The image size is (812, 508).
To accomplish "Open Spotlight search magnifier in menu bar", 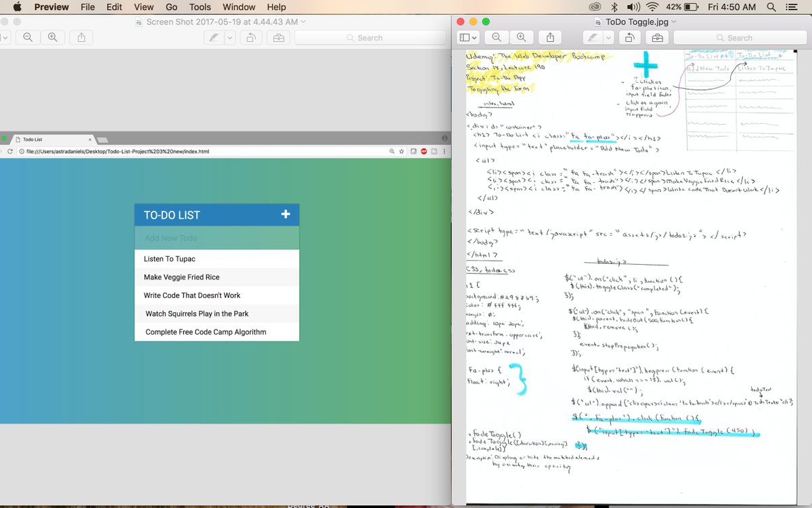I will tap(771, 7).
